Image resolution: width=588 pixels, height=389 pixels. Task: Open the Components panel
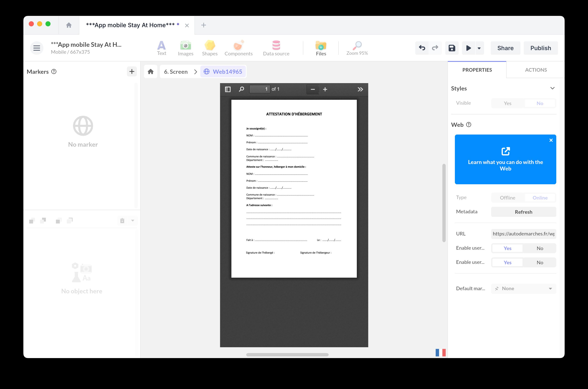[x=238, y=48]
